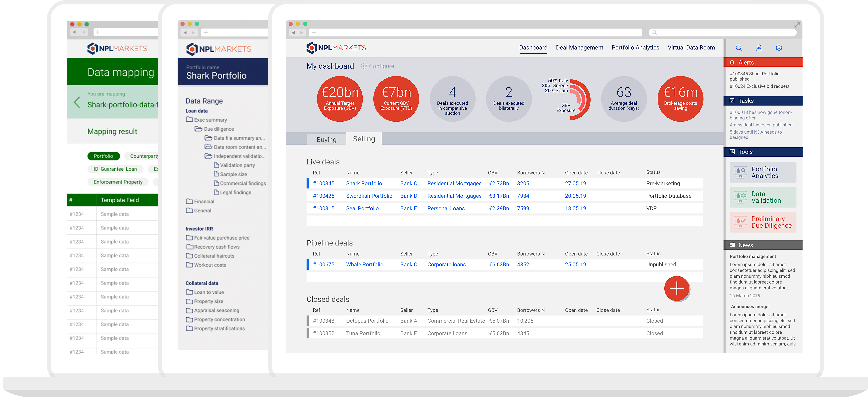Click the '#10024 Exclusive bid request' alert
Viewport: 868px width, 397px height.
[x=759, y=86]
